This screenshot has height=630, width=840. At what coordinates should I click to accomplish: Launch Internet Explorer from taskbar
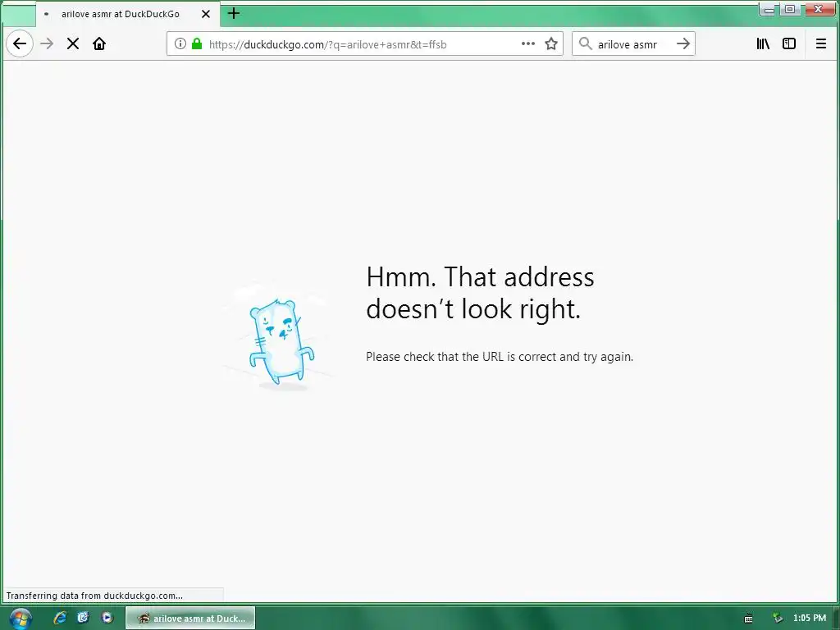(x=60, y=618)
